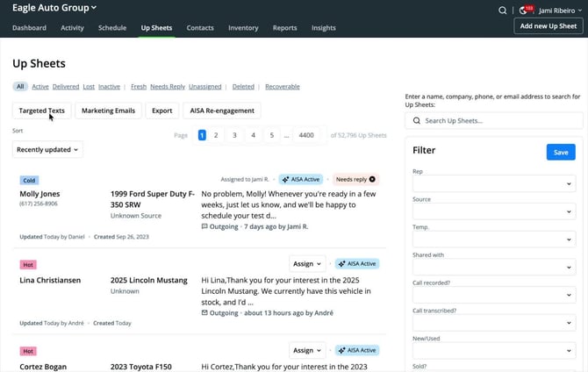This screenshot has width=588, height=372.
Task: Click AISA Active badge on Cortez Bogan
Action: (x=357, y=350)
